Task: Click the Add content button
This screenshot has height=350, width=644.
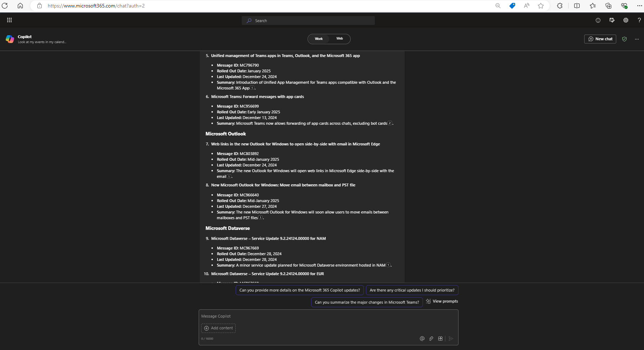Action: pyautogui.click(x=218, y=328)
